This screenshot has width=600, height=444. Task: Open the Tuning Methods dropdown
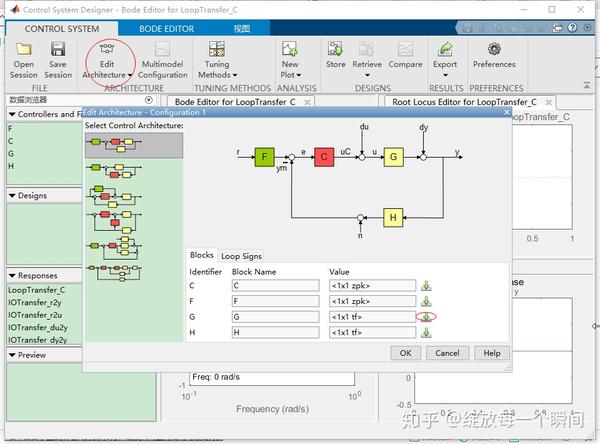click(217, 60)
